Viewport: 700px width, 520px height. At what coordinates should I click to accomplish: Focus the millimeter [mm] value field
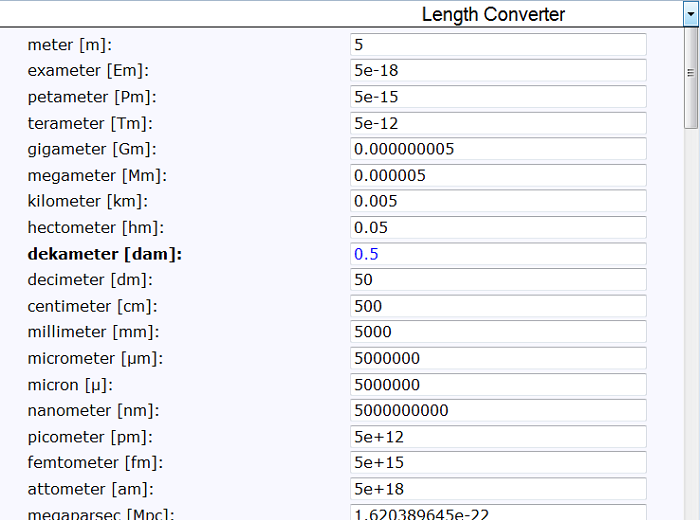pos(498,332)
